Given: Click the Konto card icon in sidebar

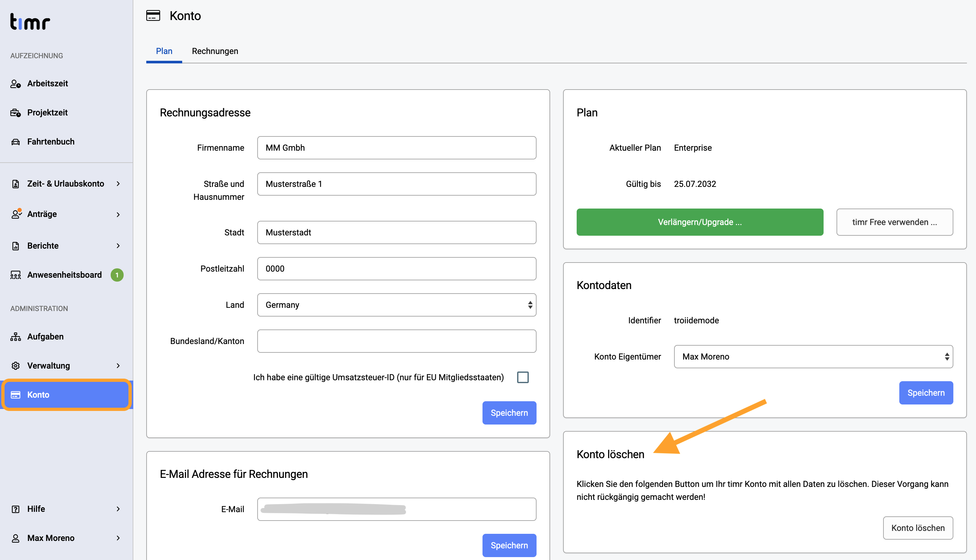Looking at the screenshot, I should pyautogui.click(x=16, y=395).
